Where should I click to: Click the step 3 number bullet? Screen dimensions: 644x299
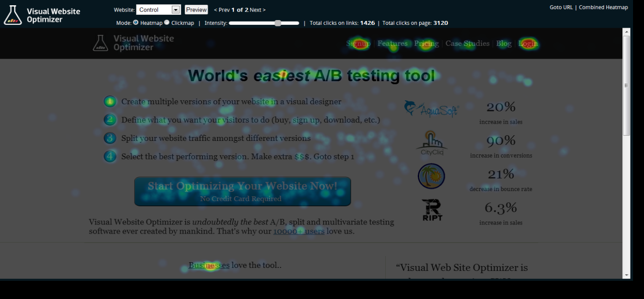[110, 138]
